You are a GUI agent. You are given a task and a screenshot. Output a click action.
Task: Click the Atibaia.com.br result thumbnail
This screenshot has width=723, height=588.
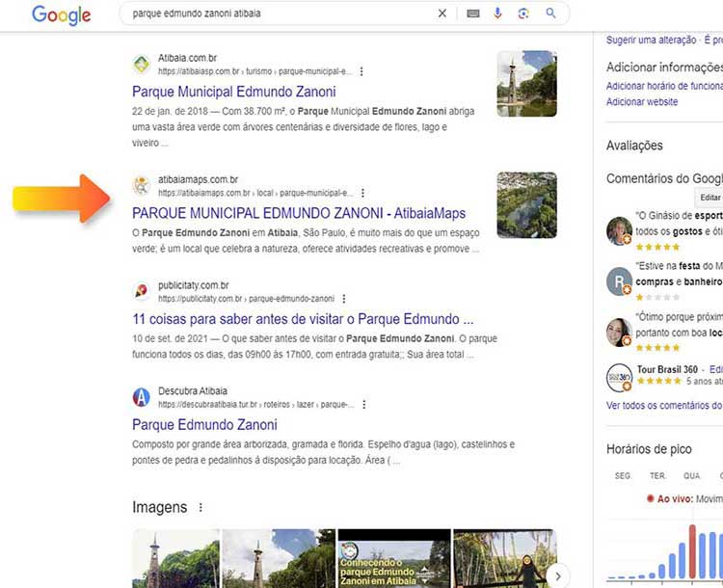tap(526, 84)
